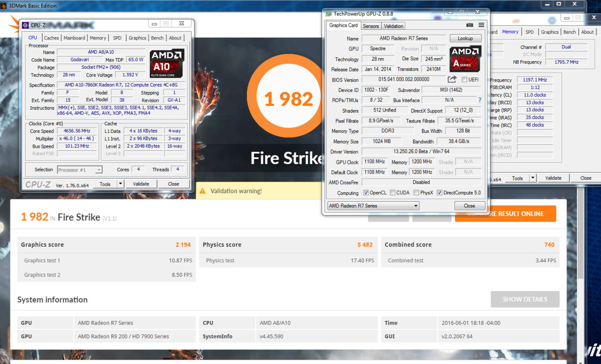
Task: Click the BIOS Version field in GPU-Z
Action: pos(403,80)
